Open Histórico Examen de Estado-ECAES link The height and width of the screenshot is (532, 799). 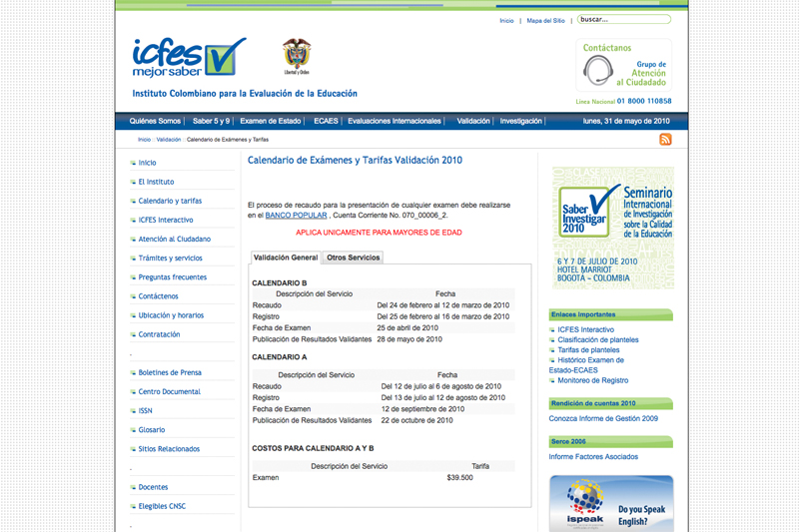pyautogui.click(x=587, y=365)
